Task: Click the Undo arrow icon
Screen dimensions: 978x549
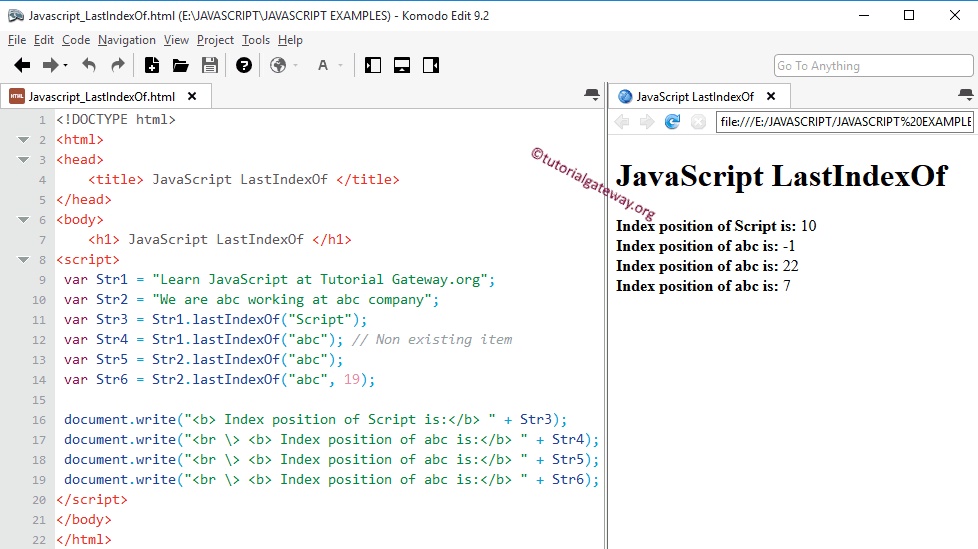Action: [x=89, y=66]
